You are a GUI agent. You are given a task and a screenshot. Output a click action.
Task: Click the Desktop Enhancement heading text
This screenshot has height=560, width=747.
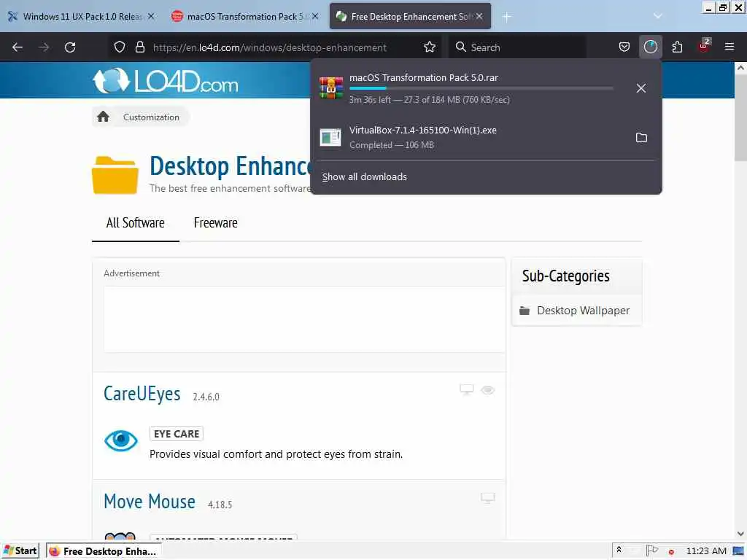(x=230, y=166)
